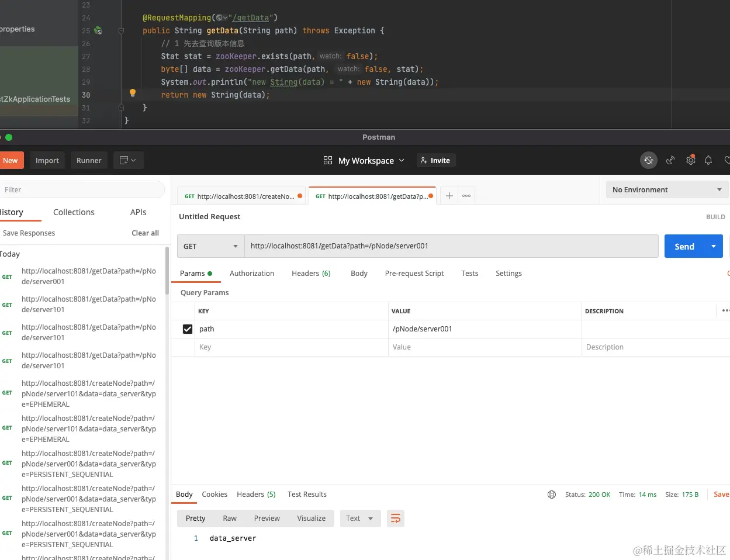730x560 pixels.
Task: Click the Invite person icon button
Action: pyautogui.click(x=436, y=160)
